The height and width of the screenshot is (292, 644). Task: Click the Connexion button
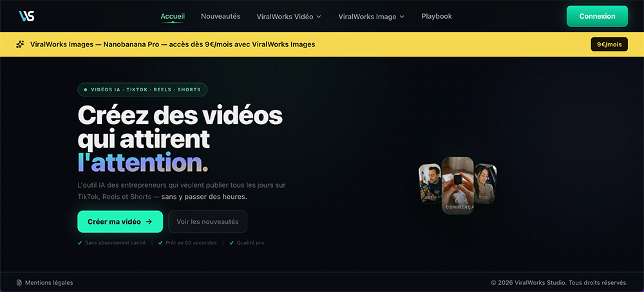597,16
